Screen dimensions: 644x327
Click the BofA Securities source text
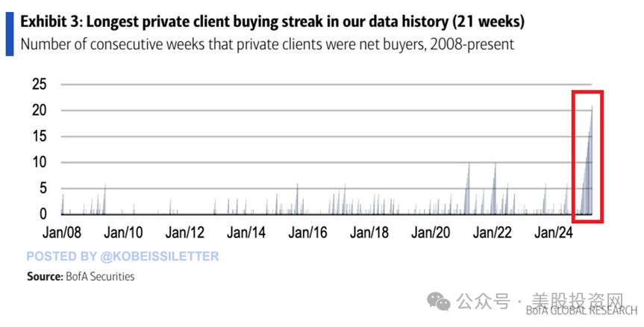pyautogui.click(x=81, y=276)
